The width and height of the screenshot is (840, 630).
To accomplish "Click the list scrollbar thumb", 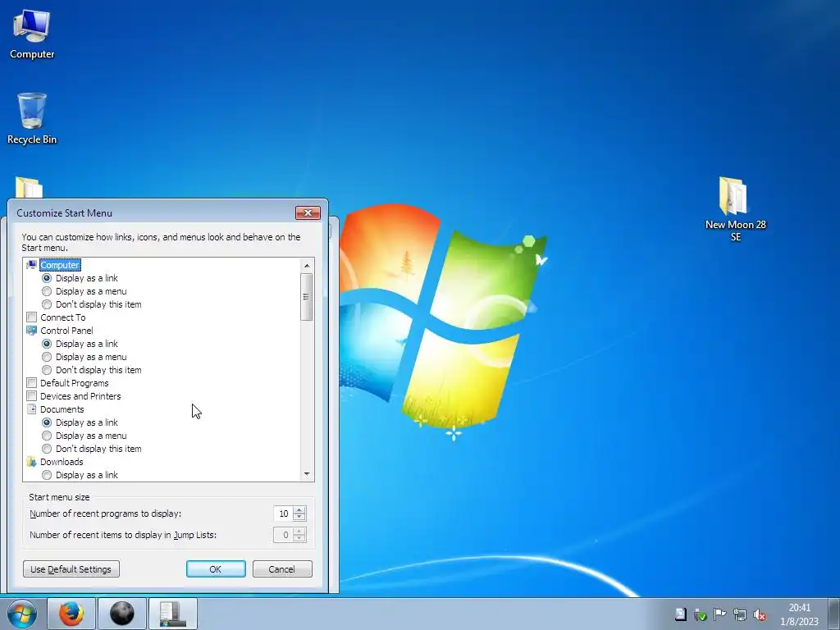I will point(307,297).
